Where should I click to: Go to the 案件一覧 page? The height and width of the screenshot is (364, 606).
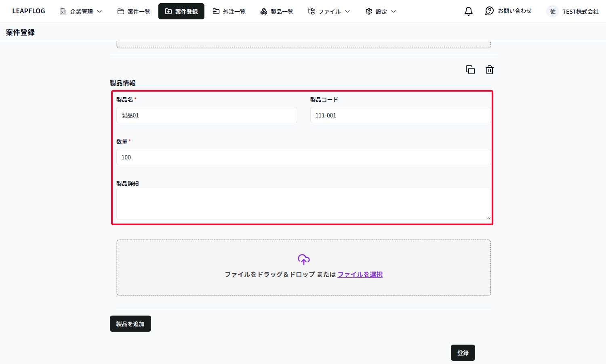point(134,12)
